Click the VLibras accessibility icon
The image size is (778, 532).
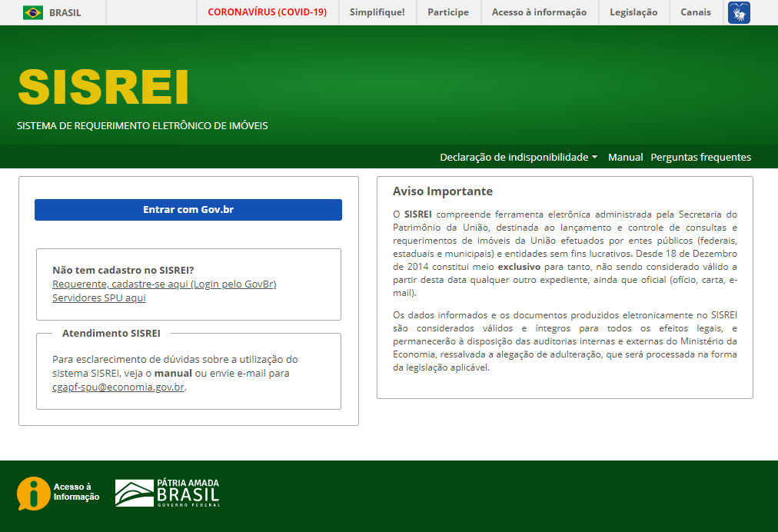point(739,12)
